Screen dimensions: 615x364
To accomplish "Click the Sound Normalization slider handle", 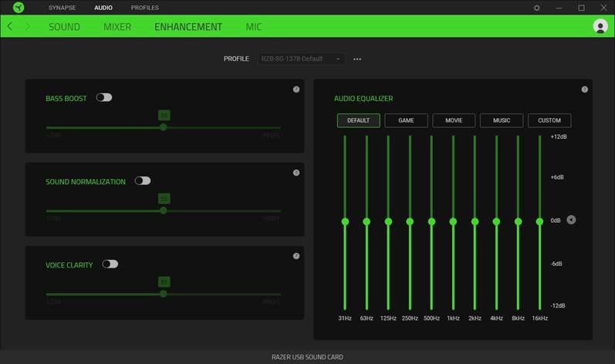I will pos(164,211).
